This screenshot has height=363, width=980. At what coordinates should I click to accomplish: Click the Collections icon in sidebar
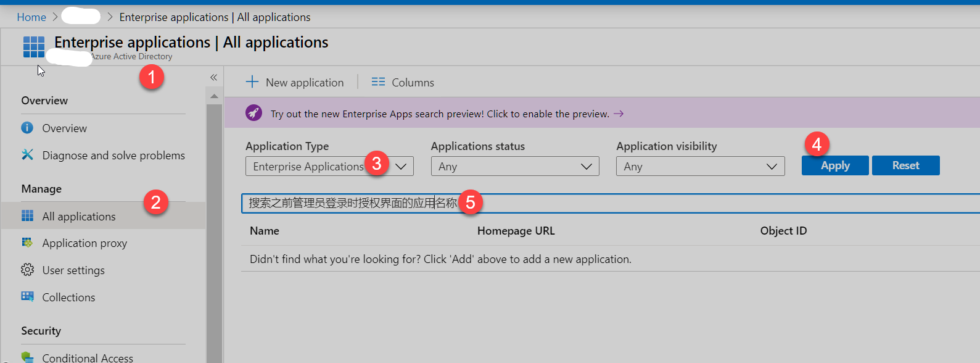(x=27, y=296)
